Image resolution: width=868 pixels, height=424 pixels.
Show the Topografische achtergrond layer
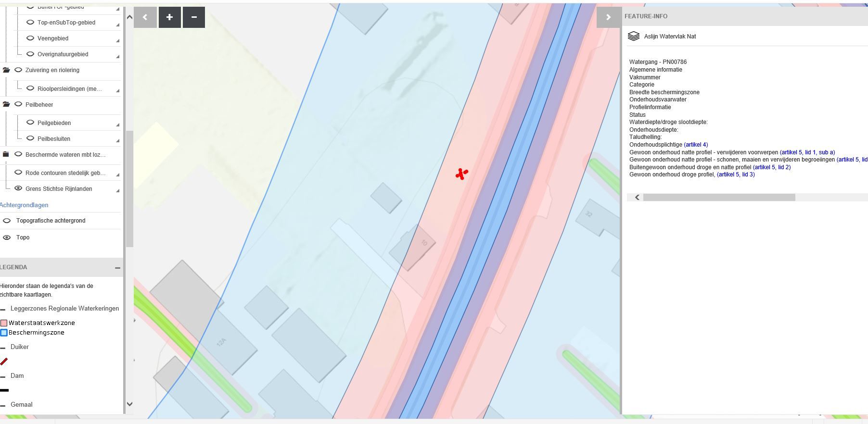pos(7,221)
